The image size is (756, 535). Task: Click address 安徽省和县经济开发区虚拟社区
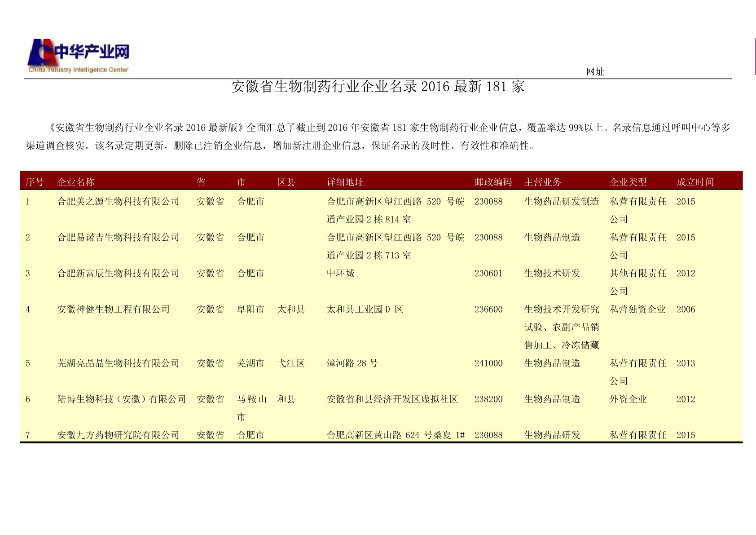pyautogui.click(x=392, y=399)
